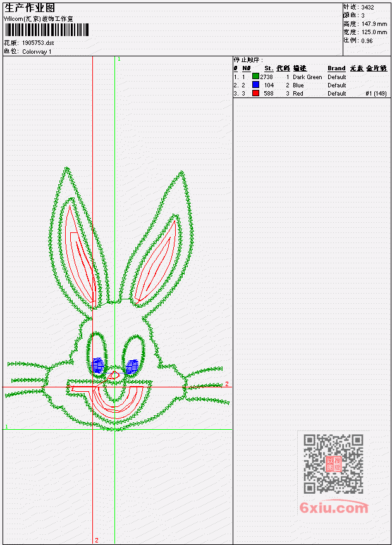The image size is (392, 545).
Task: Click the '代码' column header
Action: 283,68
